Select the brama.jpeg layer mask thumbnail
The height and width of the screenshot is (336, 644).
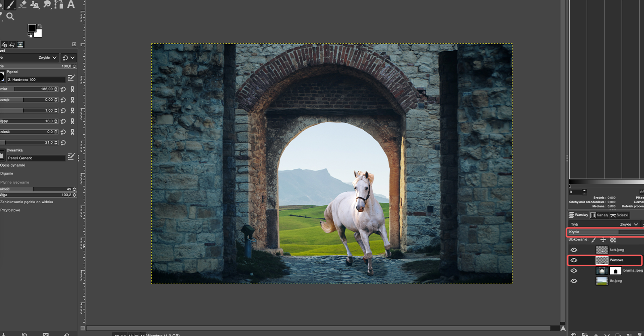pos(615,271)
